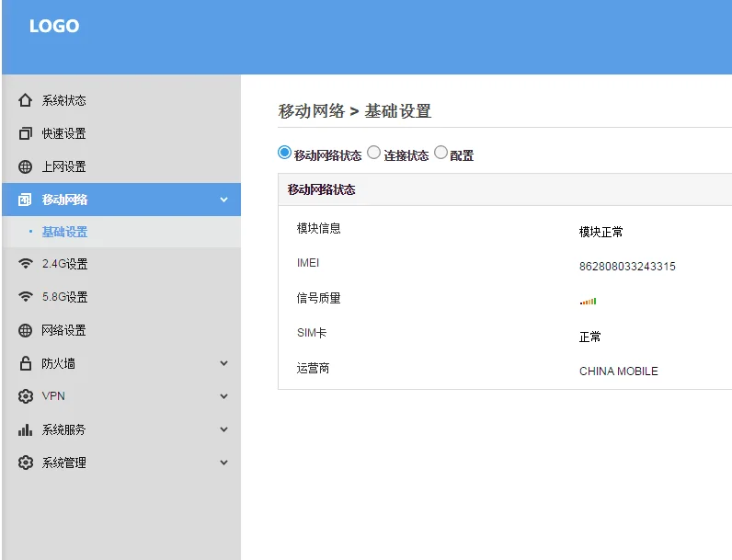The image size is (732, 560).
Task: Click the bar chart icon beside 系统服务
Action: 25,429
